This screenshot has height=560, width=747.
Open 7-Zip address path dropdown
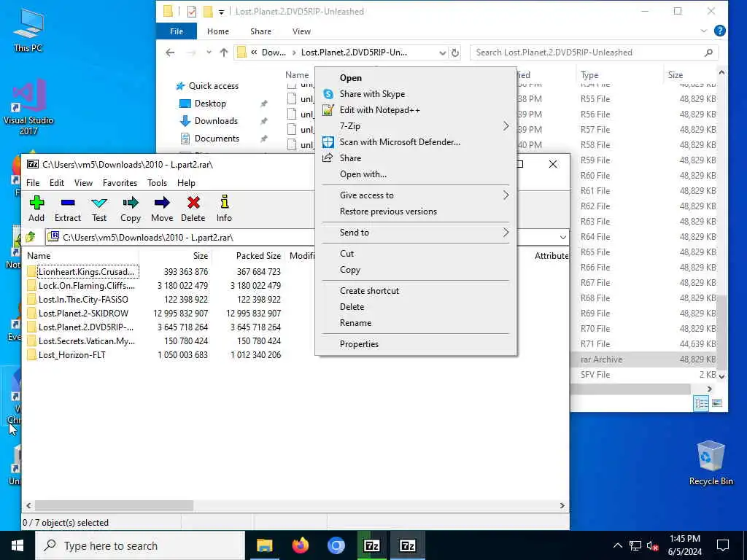[x=562, y=237]
